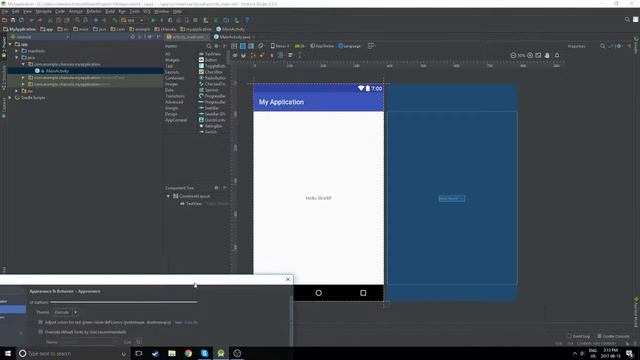
Task: Select the Layouts palette category
Action: (x=172, y=72)
